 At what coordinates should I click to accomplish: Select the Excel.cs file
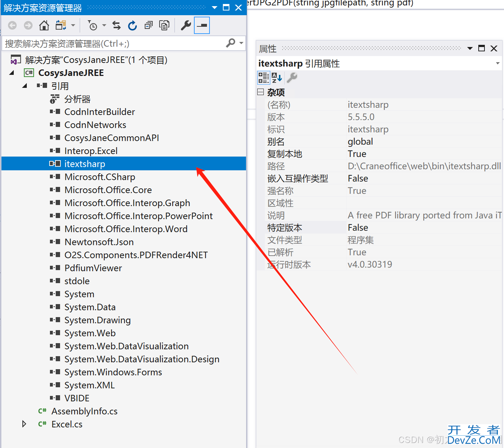(x=67, y=424)
